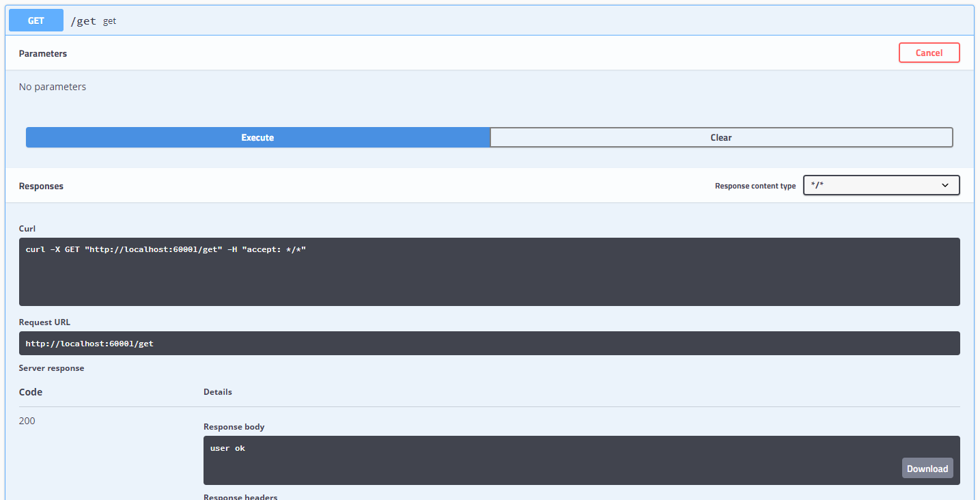Click the Parameters section header
Viewport: 980px width, 500px height.
click(42, 53)
